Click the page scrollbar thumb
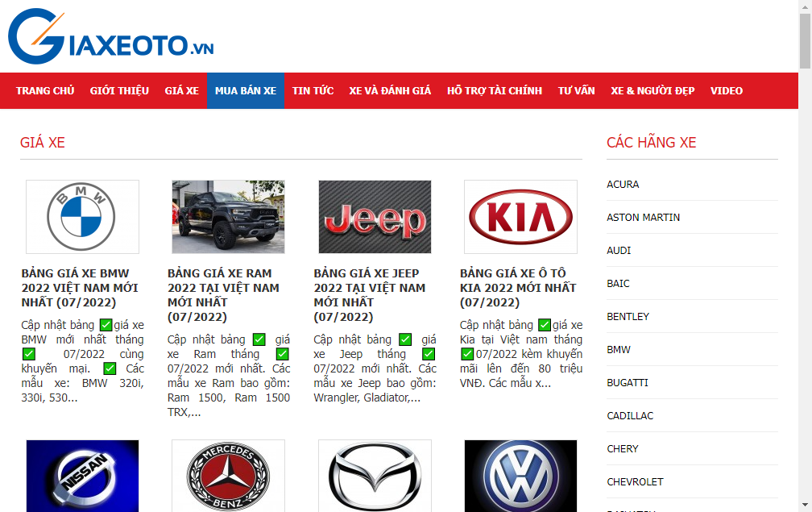 tap(805, 41)
